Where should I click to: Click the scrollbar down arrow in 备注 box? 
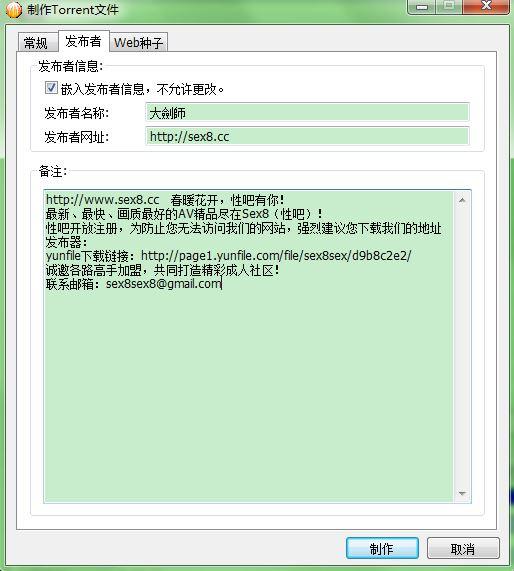pyautogui.click(x=462, y=493)
